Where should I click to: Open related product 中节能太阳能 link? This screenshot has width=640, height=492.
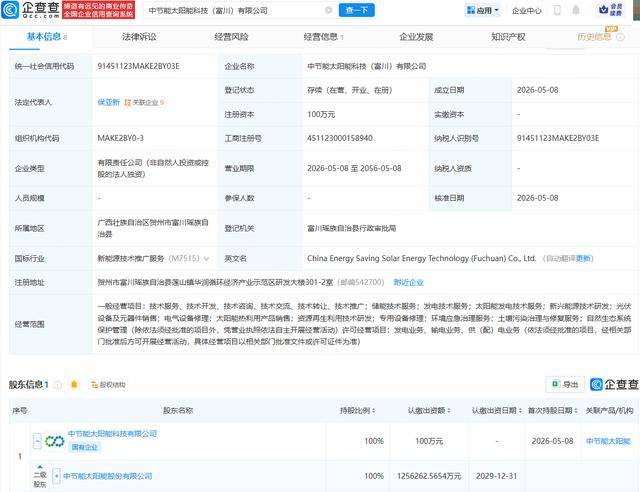tap(609, 441)
